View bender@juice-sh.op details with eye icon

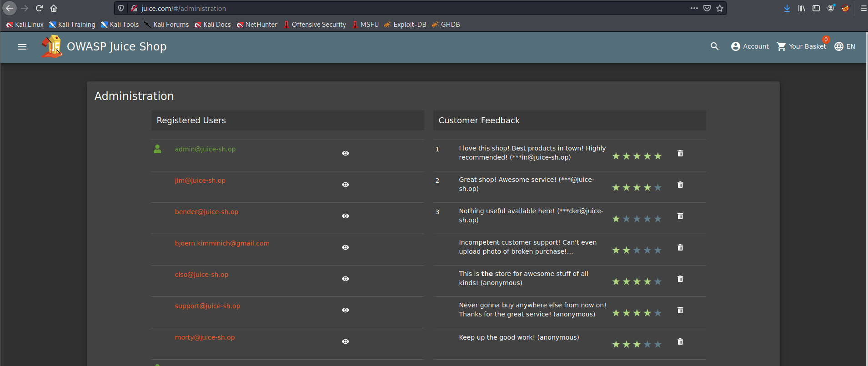click(346, 216)
